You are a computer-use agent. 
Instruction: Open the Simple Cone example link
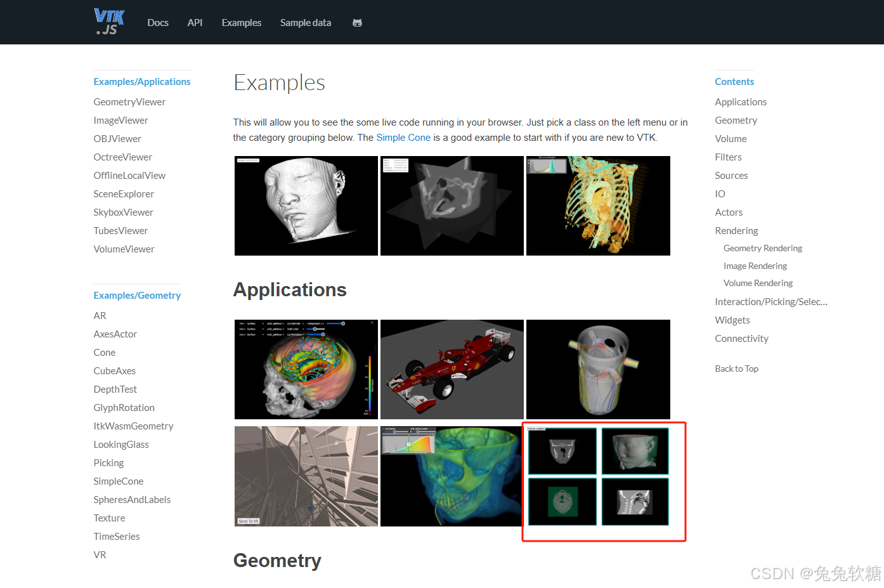coord(403,137)
